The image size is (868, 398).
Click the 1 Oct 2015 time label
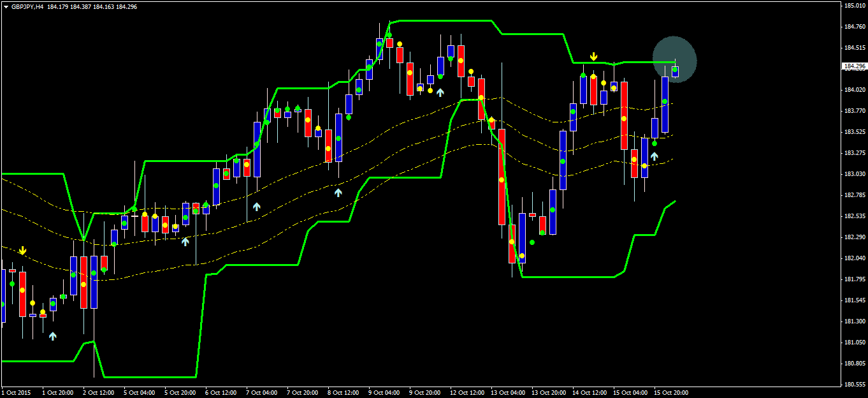(x=16, y=393)
